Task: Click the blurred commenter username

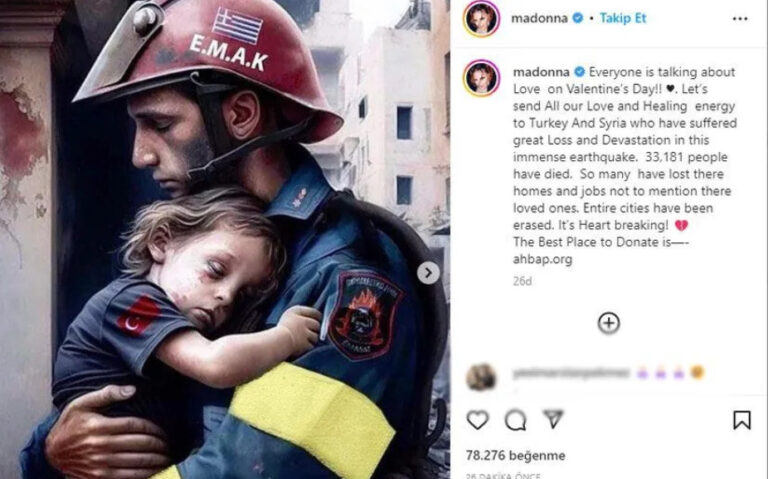Action: pos(571,374)
